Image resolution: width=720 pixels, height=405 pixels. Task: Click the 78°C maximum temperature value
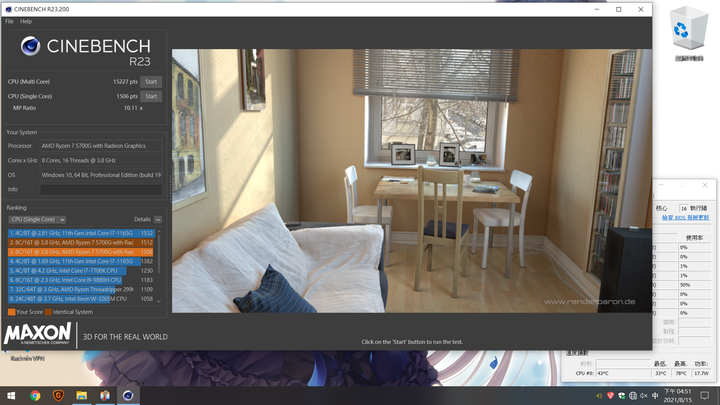point(681,373)
